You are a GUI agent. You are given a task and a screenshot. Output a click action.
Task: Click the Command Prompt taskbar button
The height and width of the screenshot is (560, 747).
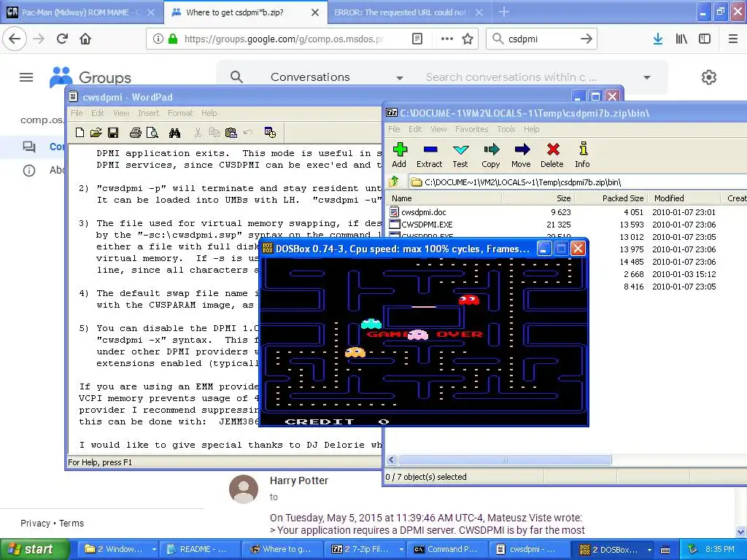(447, 550)
